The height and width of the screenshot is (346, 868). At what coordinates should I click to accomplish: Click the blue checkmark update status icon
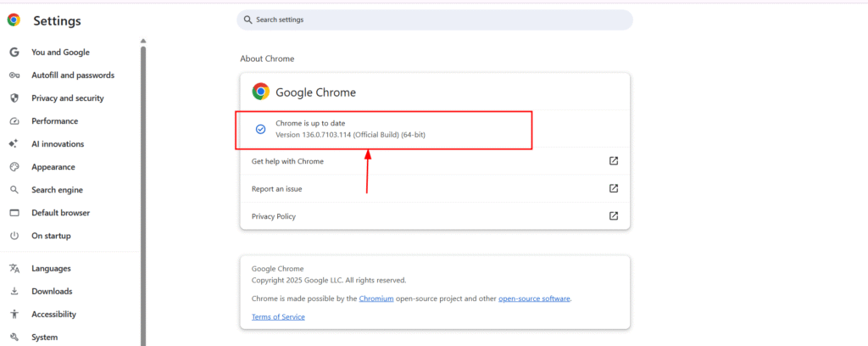tap(261, 129)
